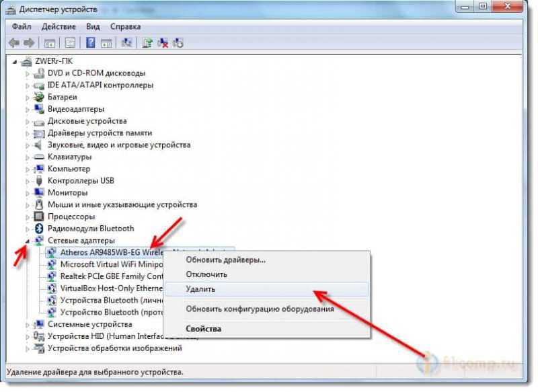Screen dimensions: 538x392
Task: Click status bar text Удаление драйвера
Action: click(95, 372)
